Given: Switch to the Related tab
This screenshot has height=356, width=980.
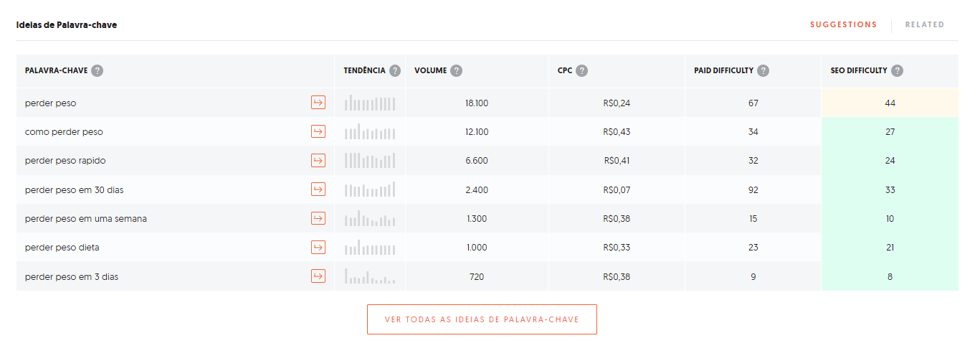Looking at the screenshot, I should coord(925,24).
